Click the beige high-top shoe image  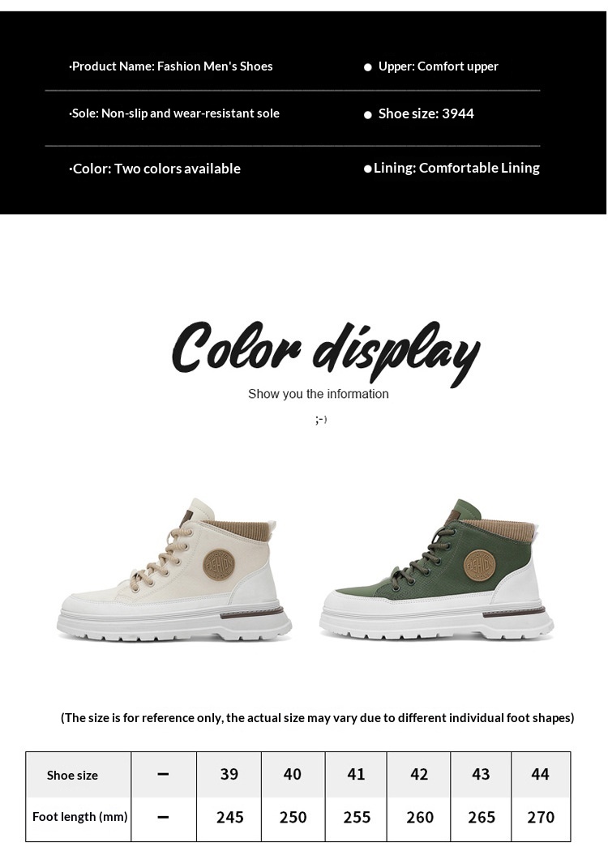pyautogui.click(x=173, y=570)
